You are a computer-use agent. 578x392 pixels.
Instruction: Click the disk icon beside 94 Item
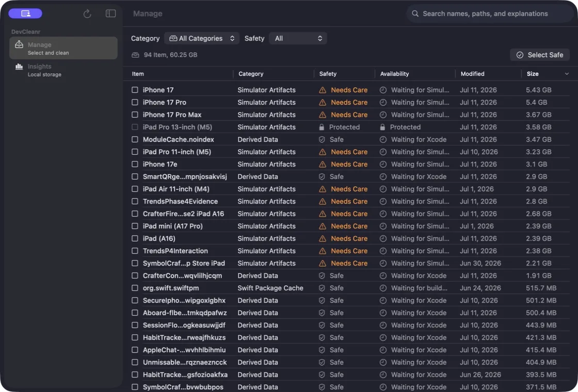135,55
